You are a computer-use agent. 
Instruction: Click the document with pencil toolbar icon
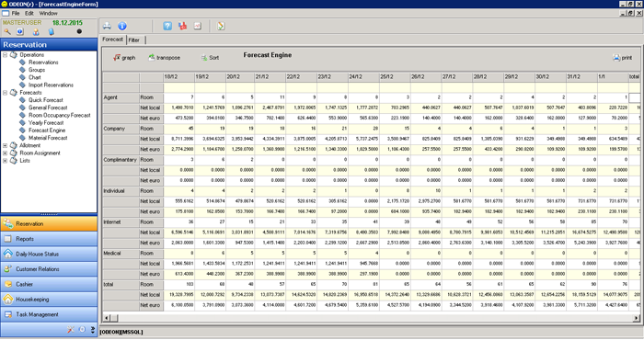[x=221, y=27]
